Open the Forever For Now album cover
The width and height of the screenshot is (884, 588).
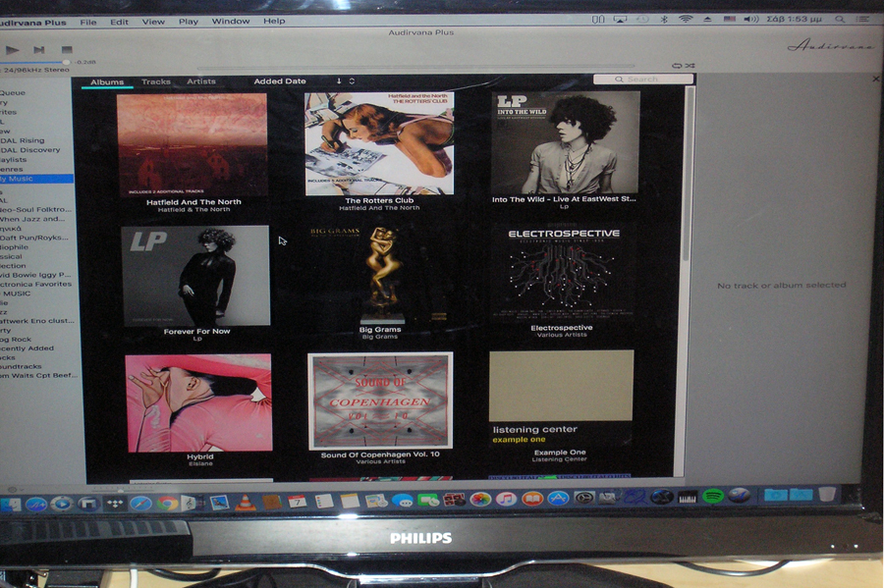(x=195, y=276)
